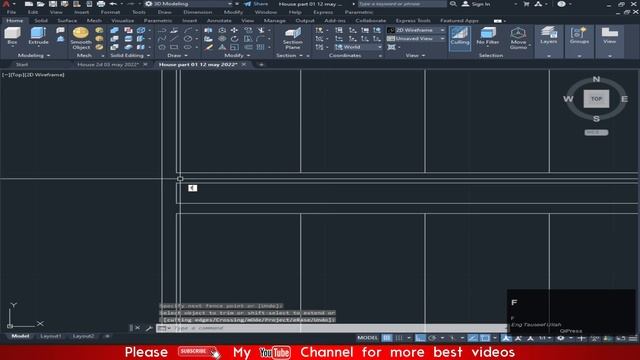Image resolution: width=640 pixels, height=360 pixels.
Task: Click the Open file icon in quick access toolbar
Action: click(40, 4)
